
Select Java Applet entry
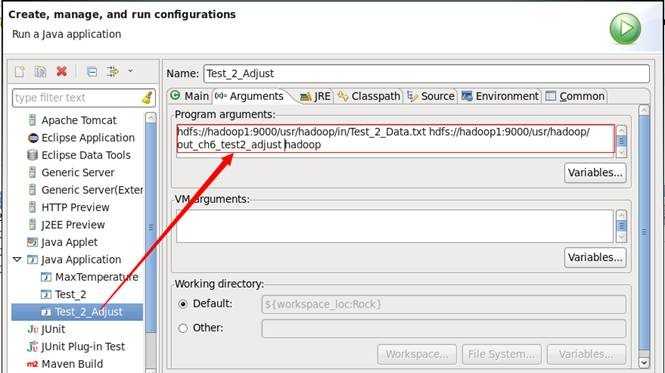pos(69,242)
